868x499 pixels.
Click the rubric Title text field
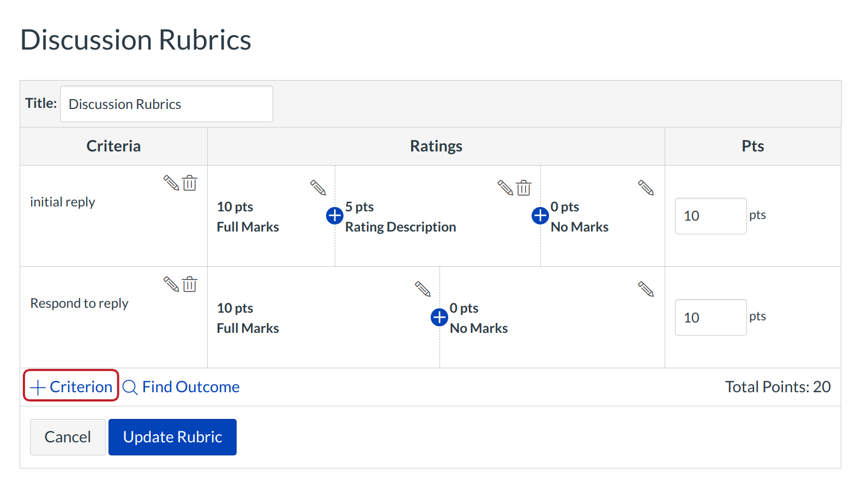coord(166,104)
